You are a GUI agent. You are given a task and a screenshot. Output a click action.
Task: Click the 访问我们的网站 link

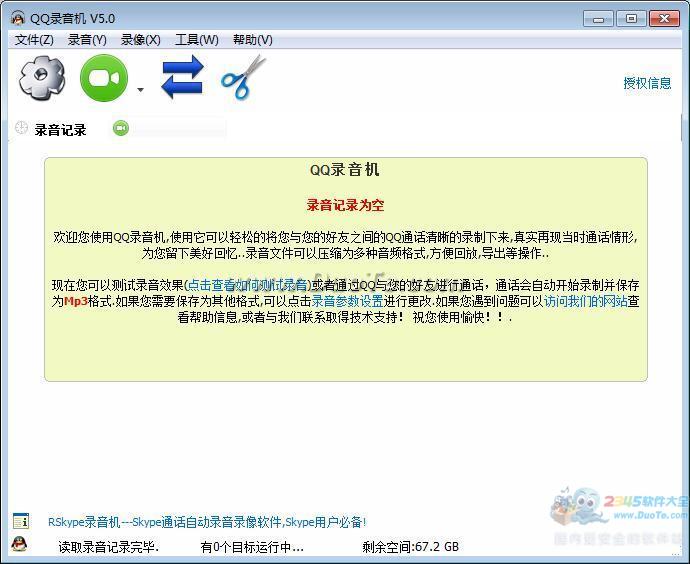pyautogui.click(x=586, y=301)
